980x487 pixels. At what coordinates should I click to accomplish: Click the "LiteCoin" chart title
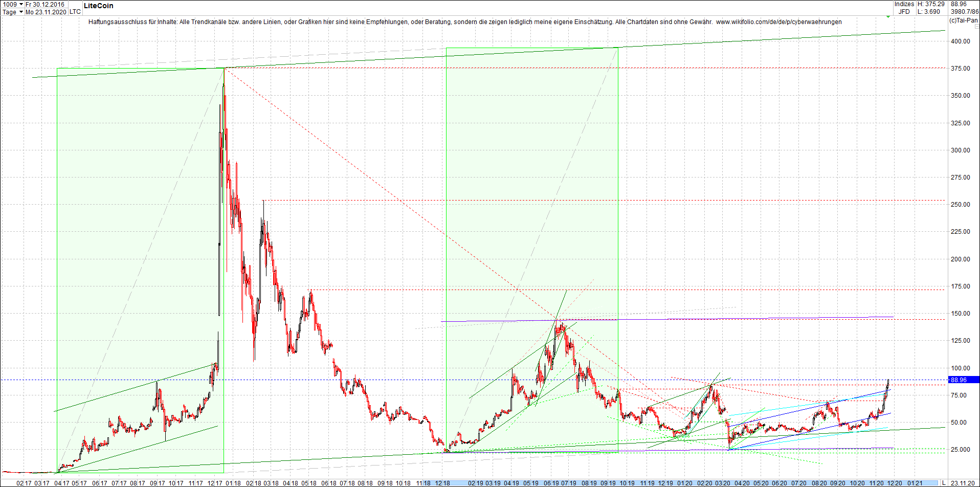(x=98, y=6)
